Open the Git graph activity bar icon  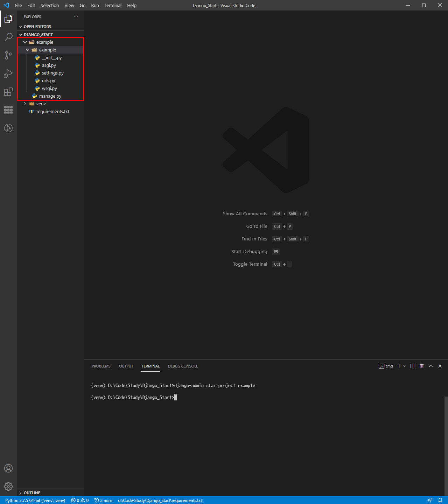coord(8,128)
